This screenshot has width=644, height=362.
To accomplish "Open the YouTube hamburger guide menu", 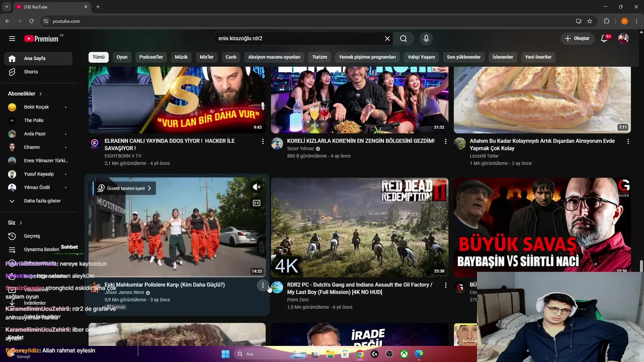I will pyautogui.click(x=12, y=39).
